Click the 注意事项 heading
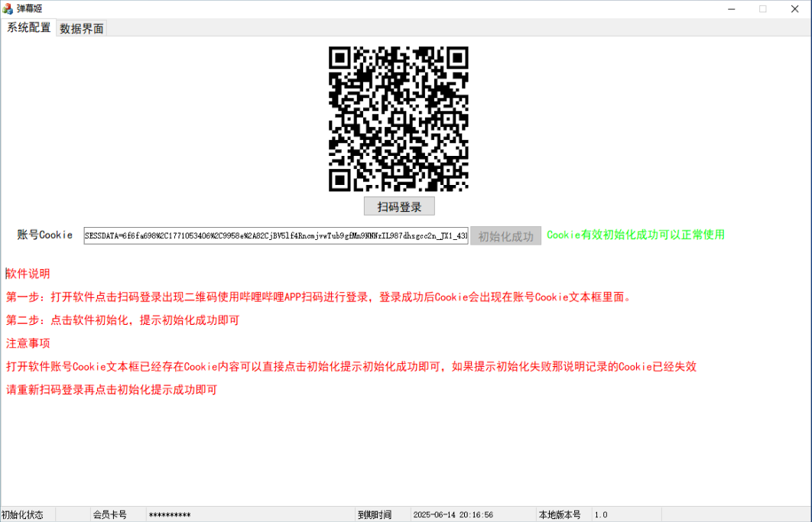The width and height of the screenshot is (812, 522). tap(28, 343)
